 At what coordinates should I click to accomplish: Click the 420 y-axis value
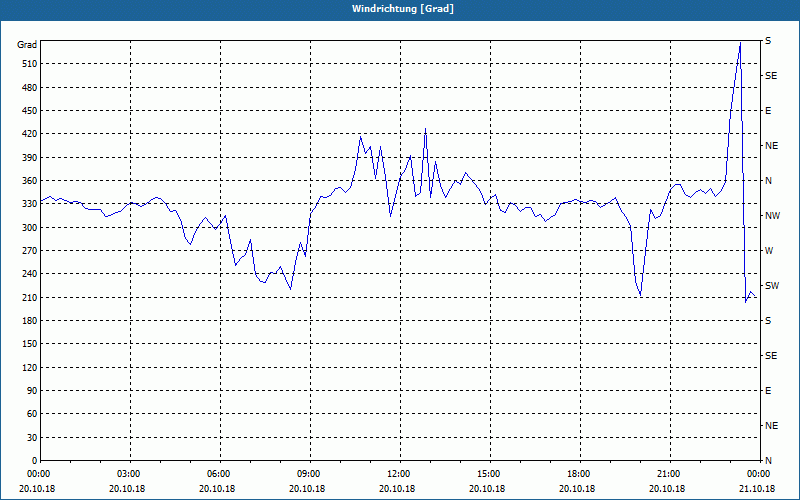[x=30, y=134]
